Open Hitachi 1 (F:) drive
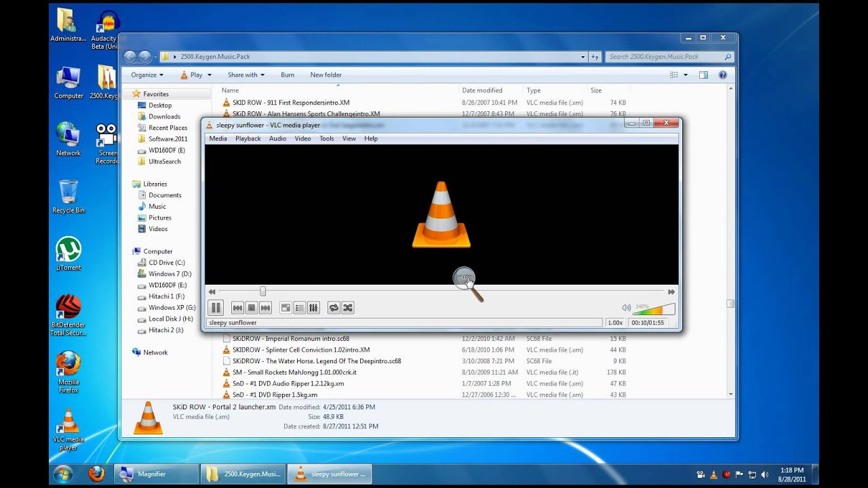The height and width of the screenshot is (488, 868). 166,296
